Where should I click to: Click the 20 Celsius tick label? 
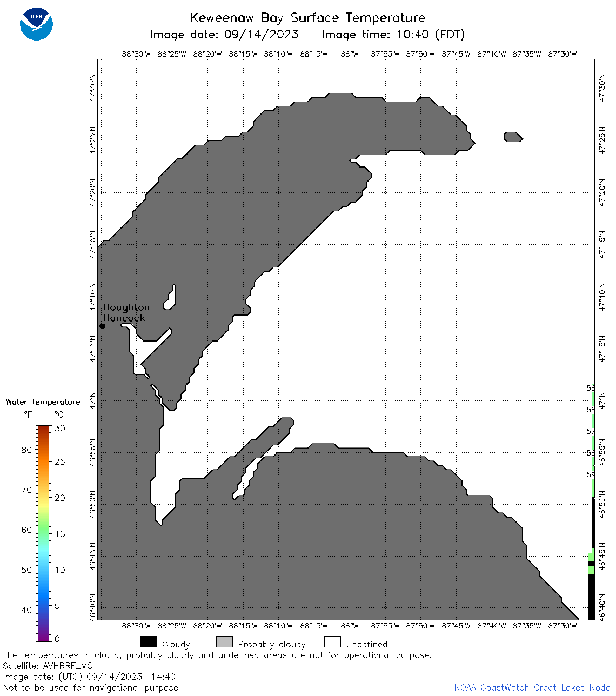point(60,498)
